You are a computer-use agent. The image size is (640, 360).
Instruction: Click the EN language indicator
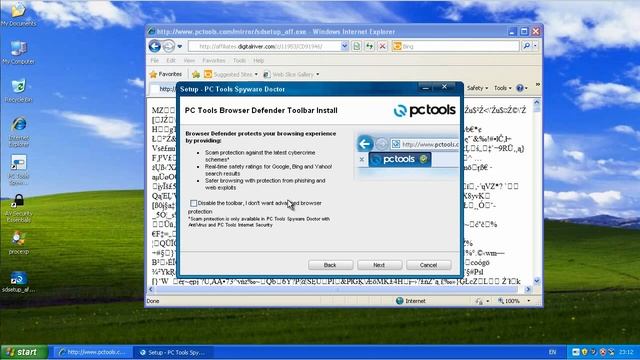(552, 352)
